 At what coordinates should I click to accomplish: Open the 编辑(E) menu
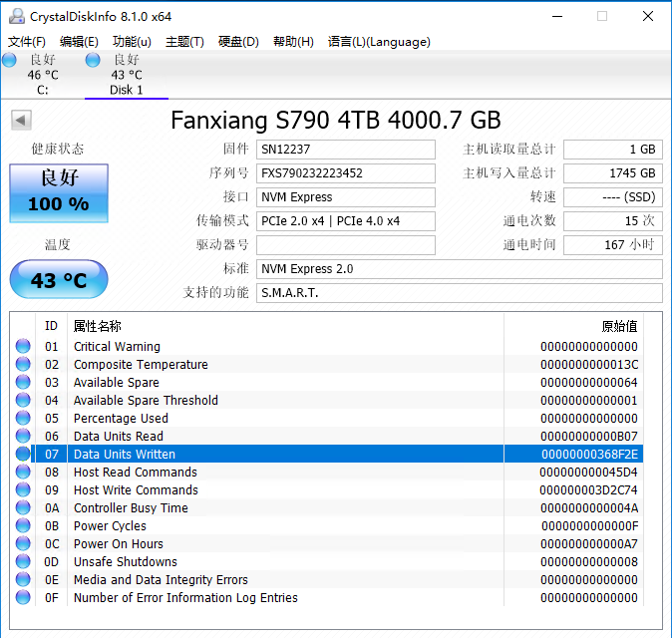pos(79,42)
